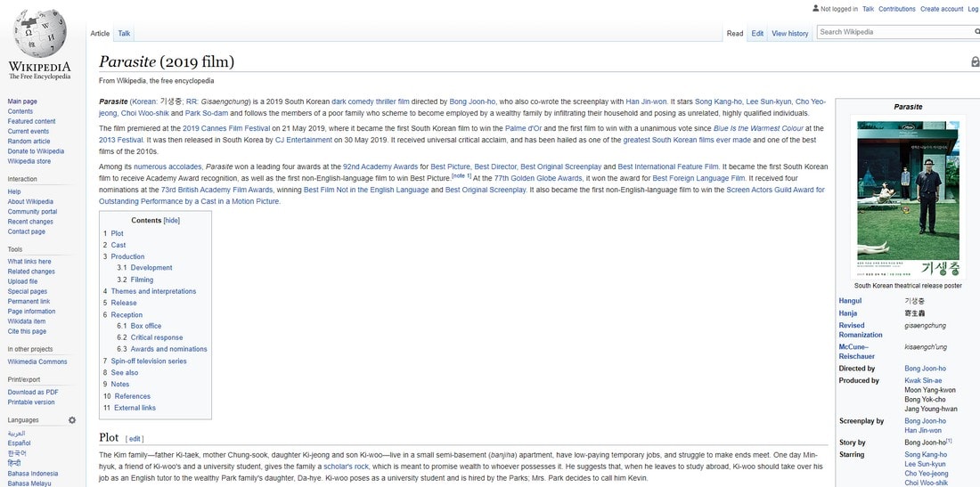This screenshot has width=980, height=487.
Task: Jump to Themes and interpretations section
Action: [153, 291]
